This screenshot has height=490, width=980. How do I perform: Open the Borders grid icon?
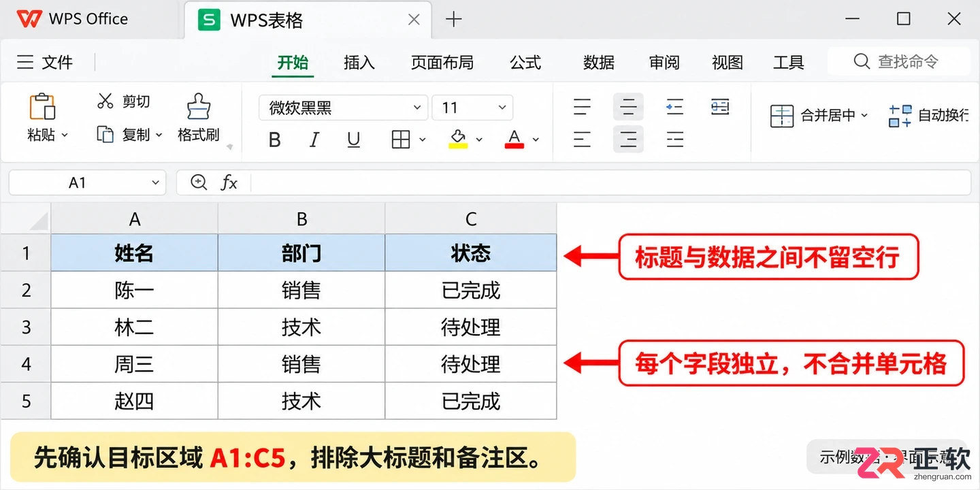pyautogui.click(x=401, y=140)
